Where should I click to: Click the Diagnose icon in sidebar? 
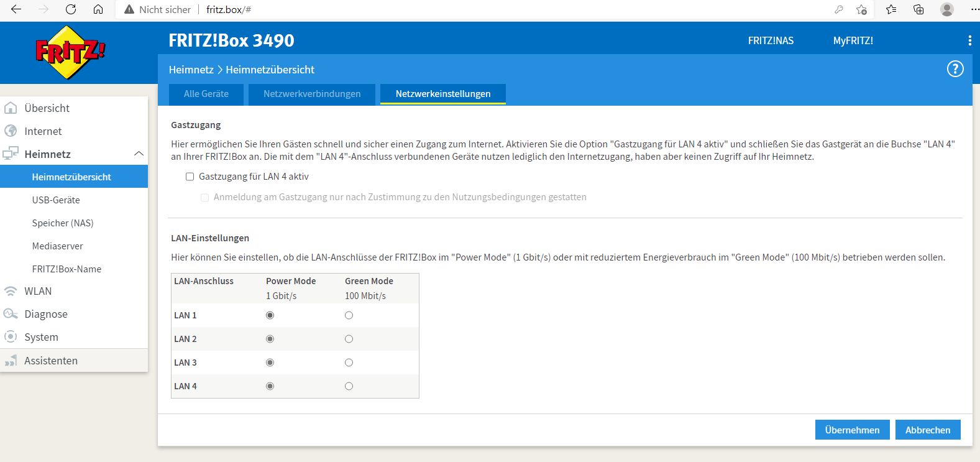click(11, 314)
